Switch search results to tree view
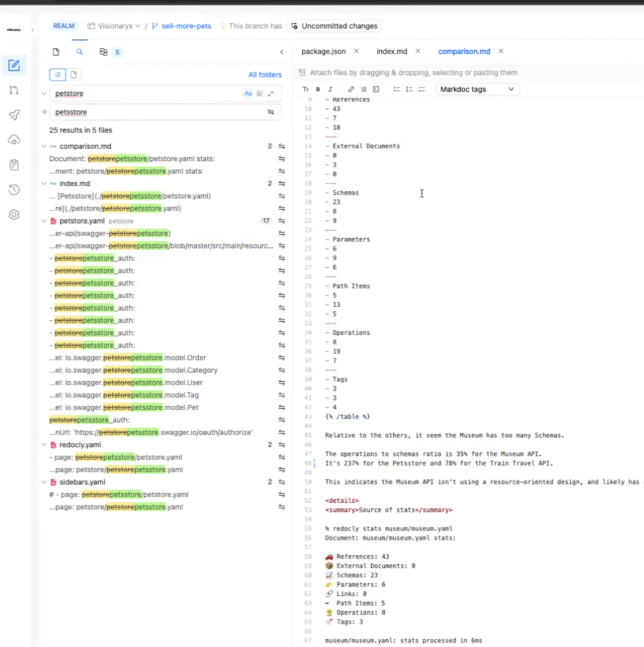Image resolution: width=644 pixels, height=647 pixels. (x=57, y=74)
